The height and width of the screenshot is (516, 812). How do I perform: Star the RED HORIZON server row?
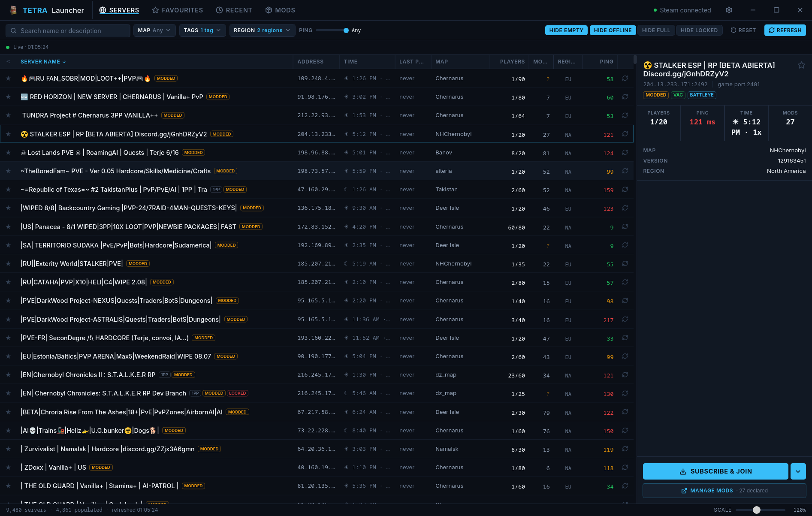coord(8,97)
